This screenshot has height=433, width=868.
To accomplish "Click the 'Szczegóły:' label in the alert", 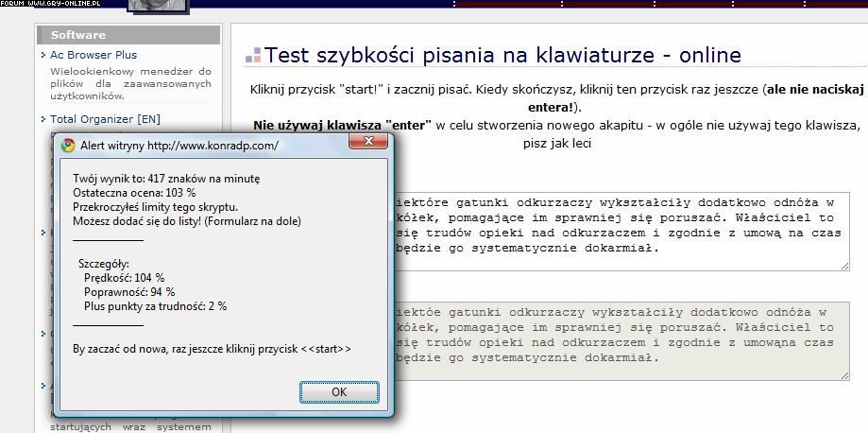I will 104,264.
